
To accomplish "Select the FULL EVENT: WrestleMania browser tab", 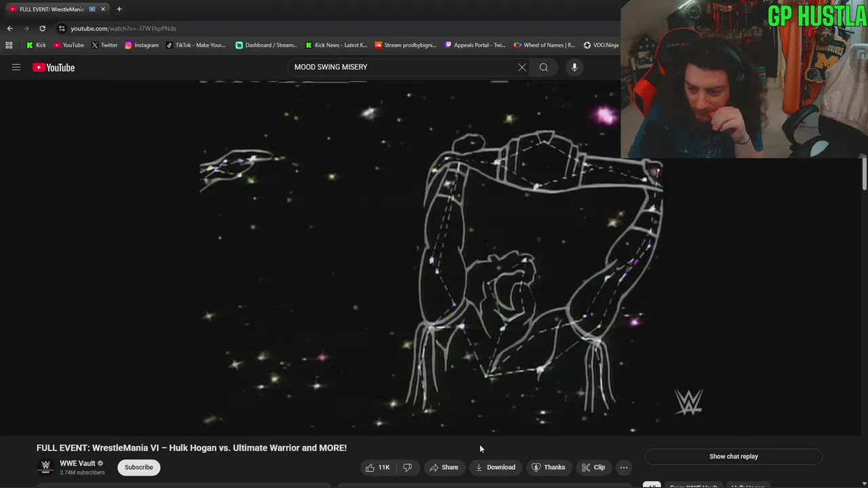I will [57, 9].
